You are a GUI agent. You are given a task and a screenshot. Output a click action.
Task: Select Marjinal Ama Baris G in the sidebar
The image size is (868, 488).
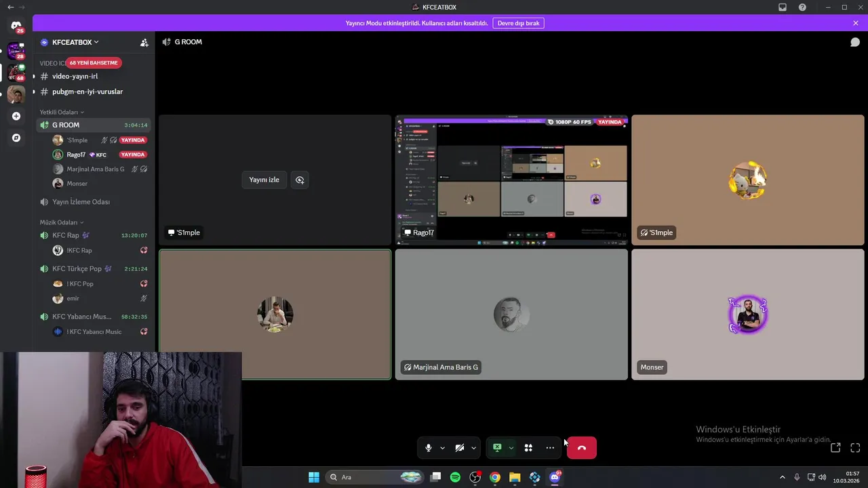coord(95,169)
